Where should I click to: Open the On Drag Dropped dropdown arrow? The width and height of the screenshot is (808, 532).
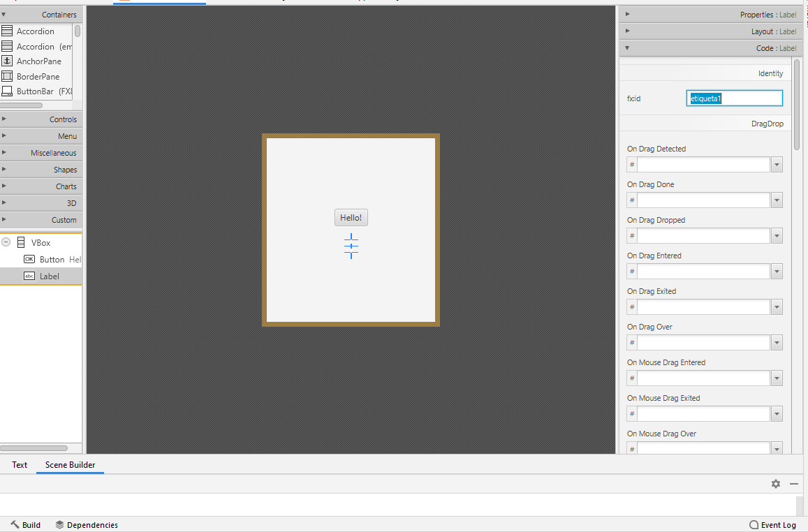click(777, 236)
